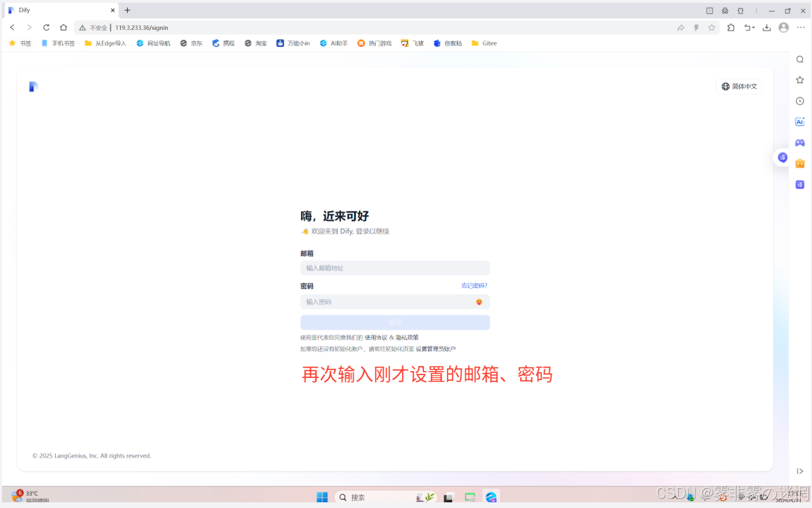Open the 简体中文 language dropdown
812x508 pixels.
(x=739, y=86)
